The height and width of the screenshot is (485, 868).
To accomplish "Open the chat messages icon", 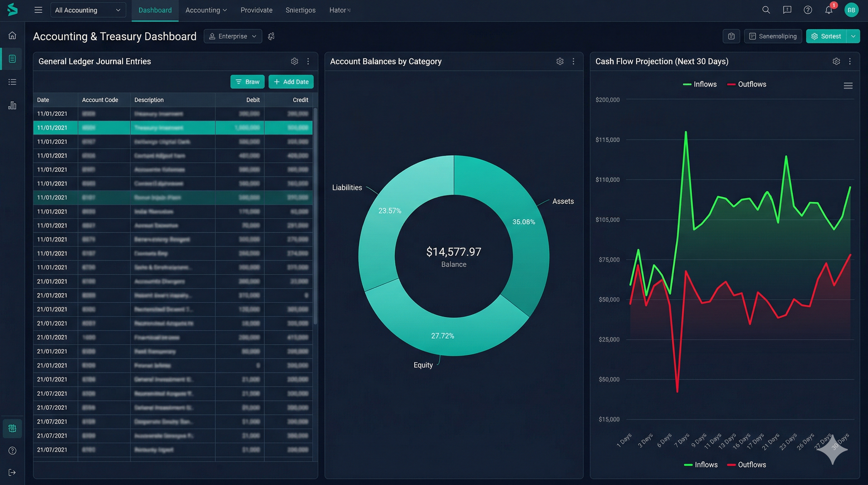I will tap(787, 10).
